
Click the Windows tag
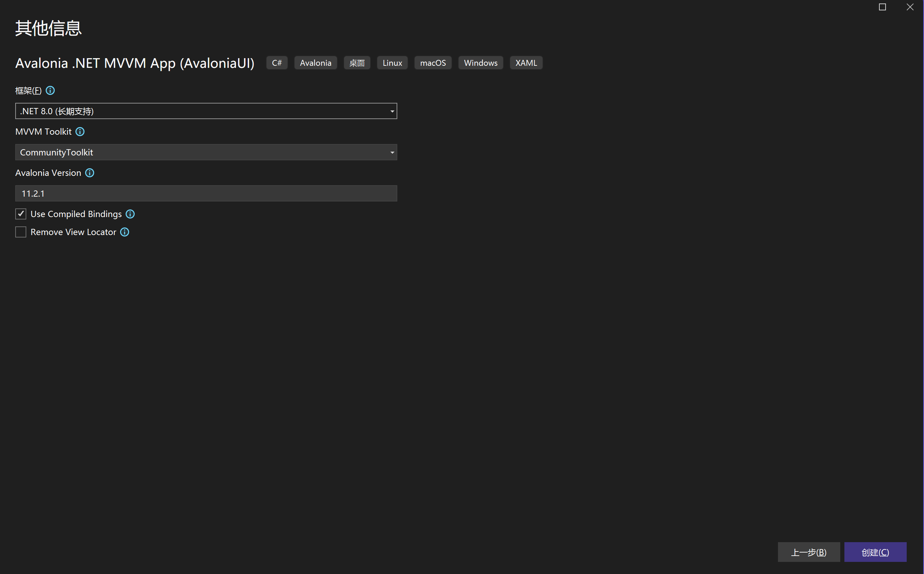pos(481,63)
